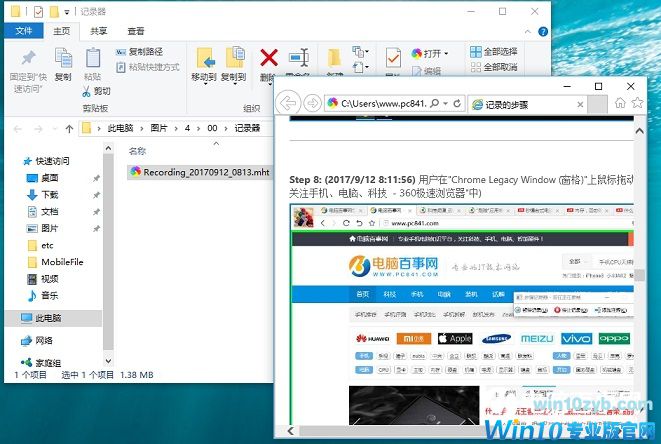Click browser Back button in IE window

click(288, 103)
